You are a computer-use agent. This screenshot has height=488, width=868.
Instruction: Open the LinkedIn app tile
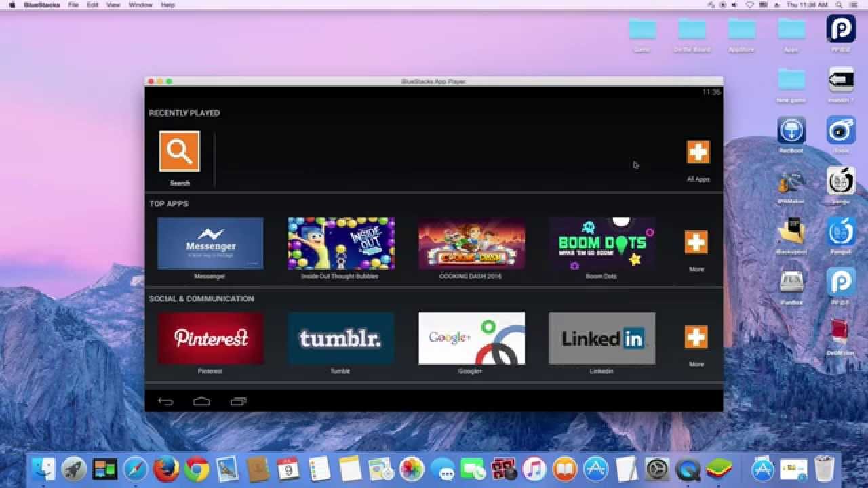click(601, 338)
